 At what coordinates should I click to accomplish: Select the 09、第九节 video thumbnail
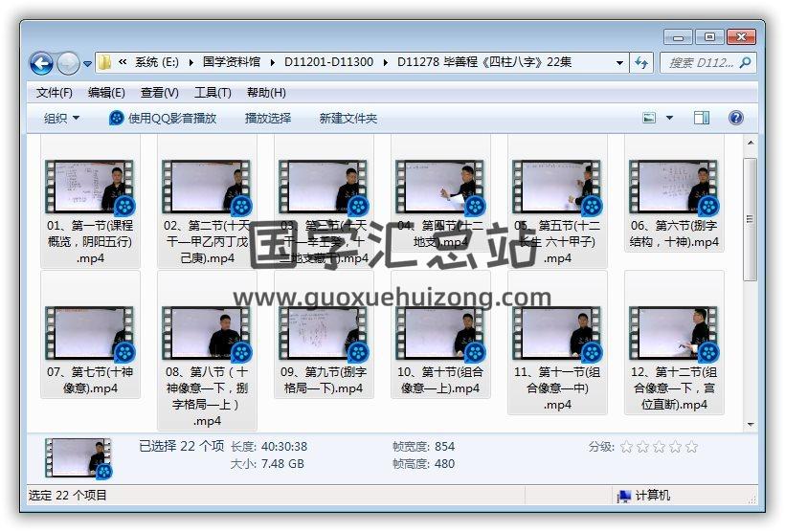(324, 333)
